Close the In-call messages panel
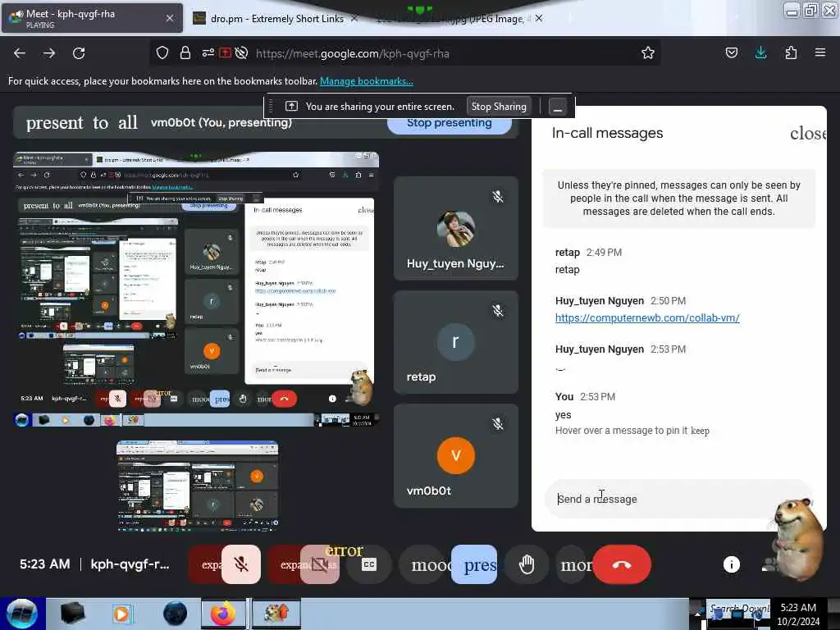840x630 pixels. (807, 134)
